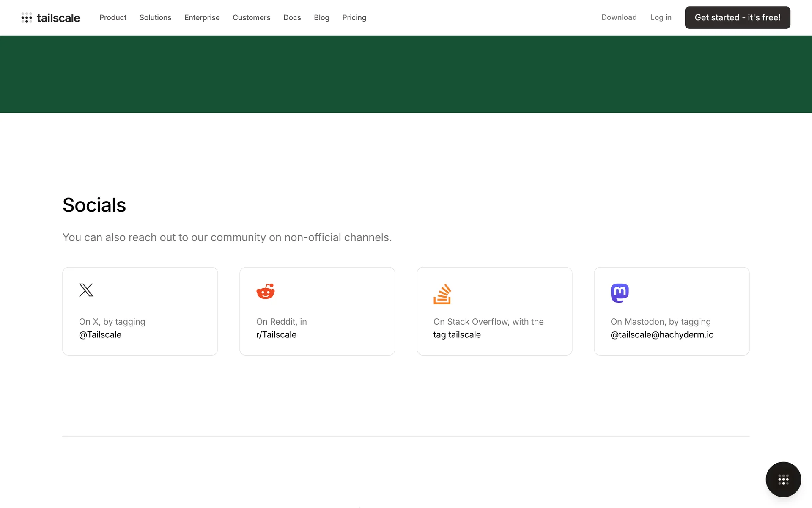
Task: Click the X social icon
Action: click(86, 290)
